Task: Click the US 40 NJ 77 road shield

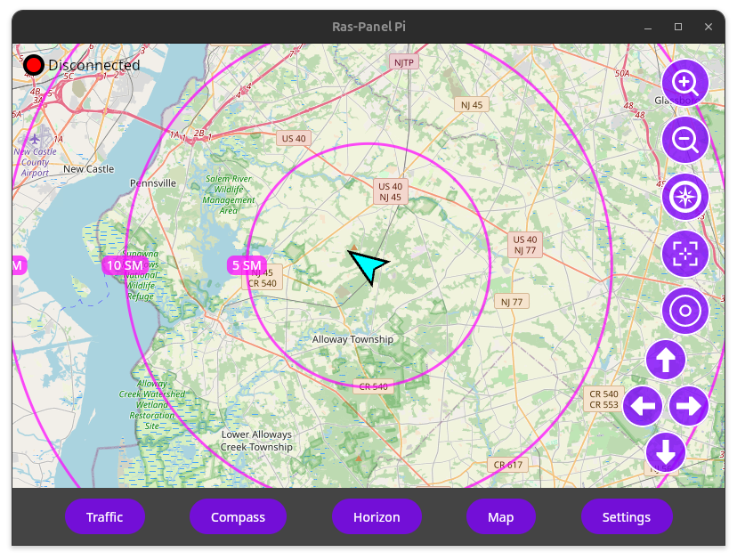Action: click(525, 245)
